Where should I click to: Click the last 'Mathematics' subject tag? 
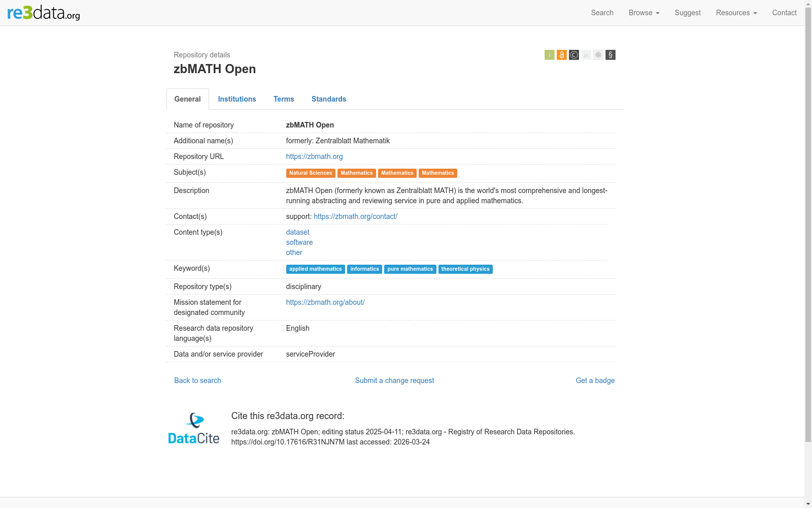438,173
